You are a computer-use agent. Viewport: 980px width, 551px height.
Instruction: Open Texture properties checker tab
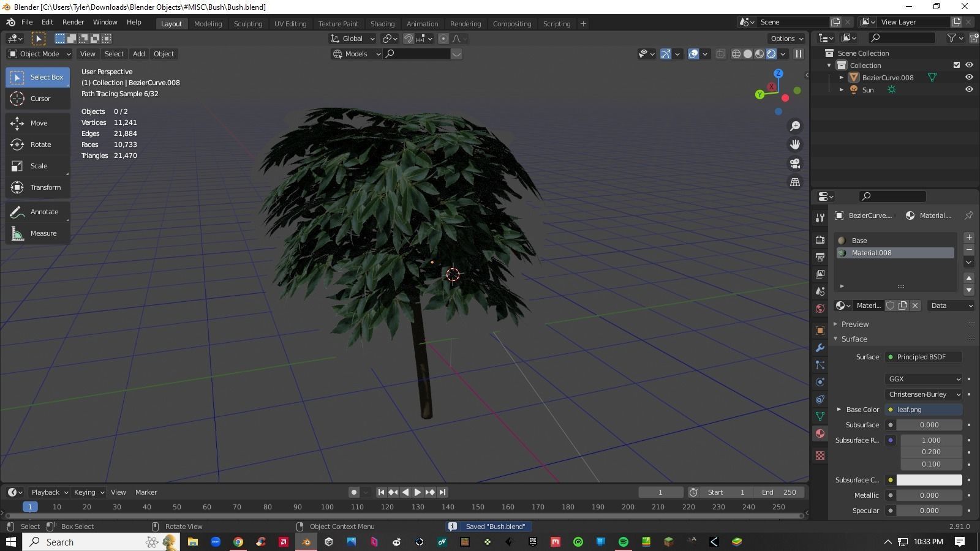click(820, 455)
